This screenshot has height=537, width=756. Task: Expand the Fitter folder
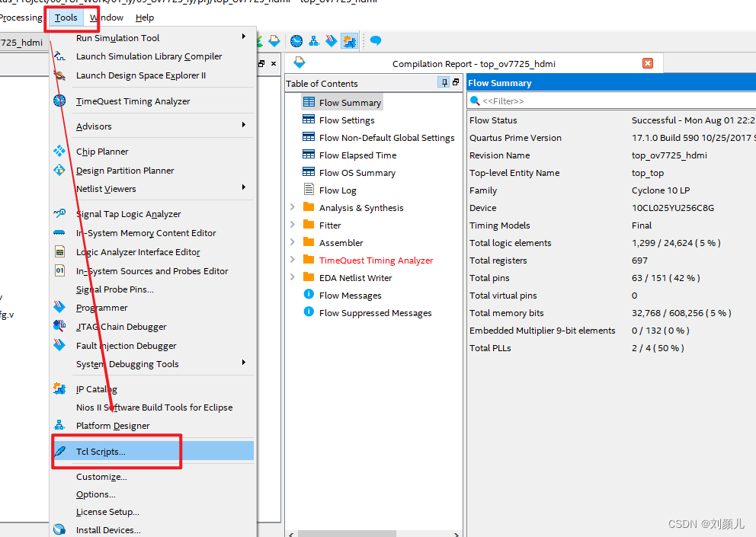coord(292,224)
